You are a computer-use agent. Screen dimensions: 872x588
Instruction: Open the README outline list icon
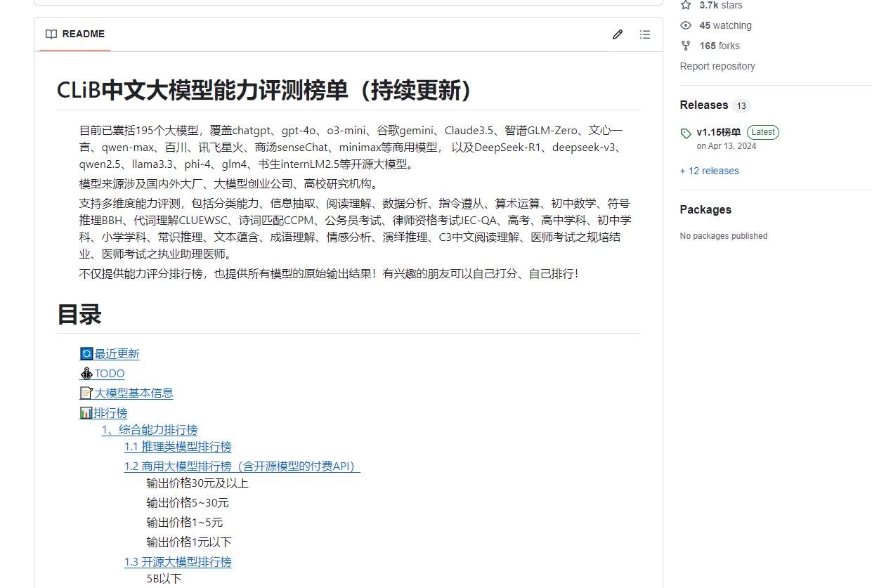[x=645, y=34]
